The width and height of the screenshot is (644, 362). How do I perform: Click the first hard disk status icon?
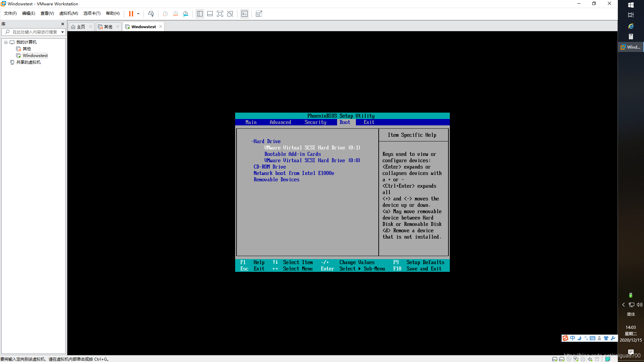[554, 359]
